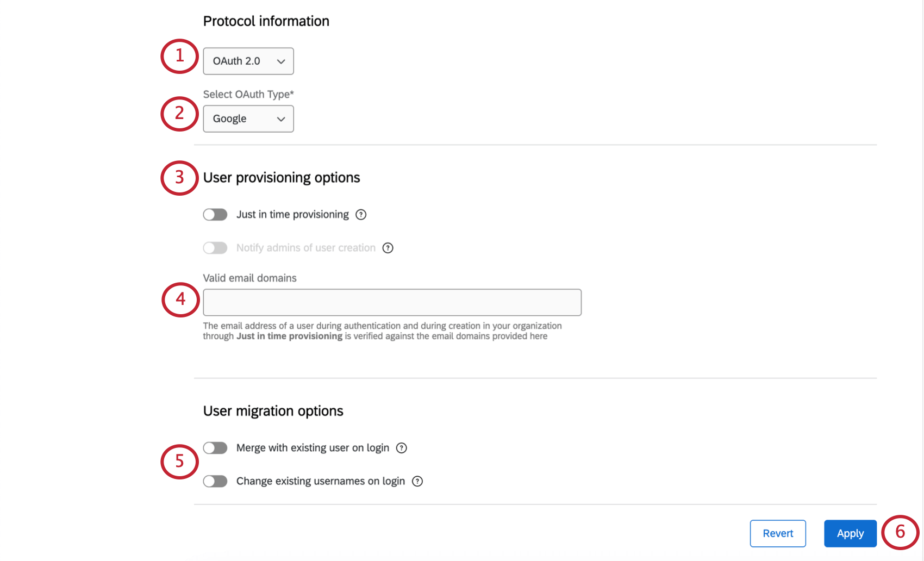
Task: Open the Select OAuth Type dropdown
Action: [248, 119]
